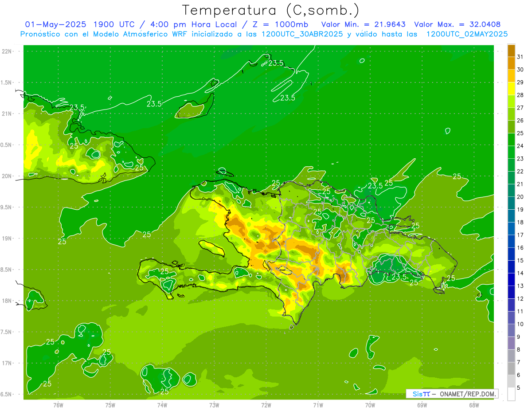Click the purple segment between 9 and 10

click(511, 330)
